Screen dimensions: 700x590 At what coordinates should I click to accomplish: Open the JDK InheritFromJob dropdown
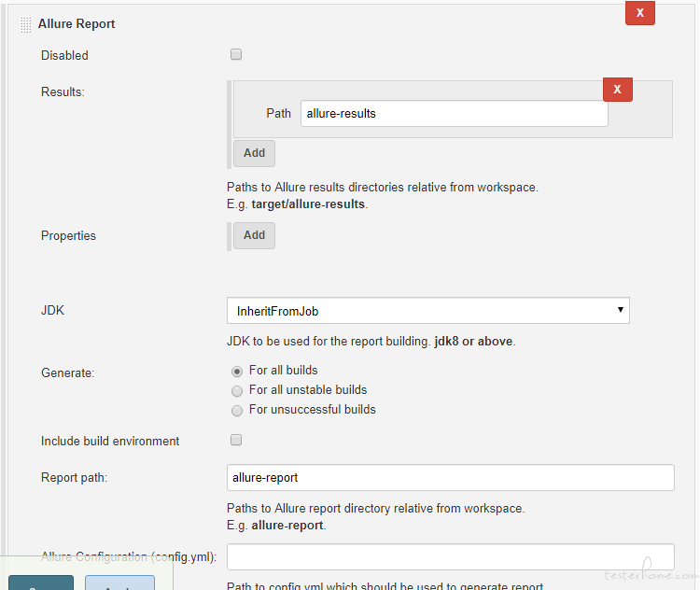tap(428, 311)
